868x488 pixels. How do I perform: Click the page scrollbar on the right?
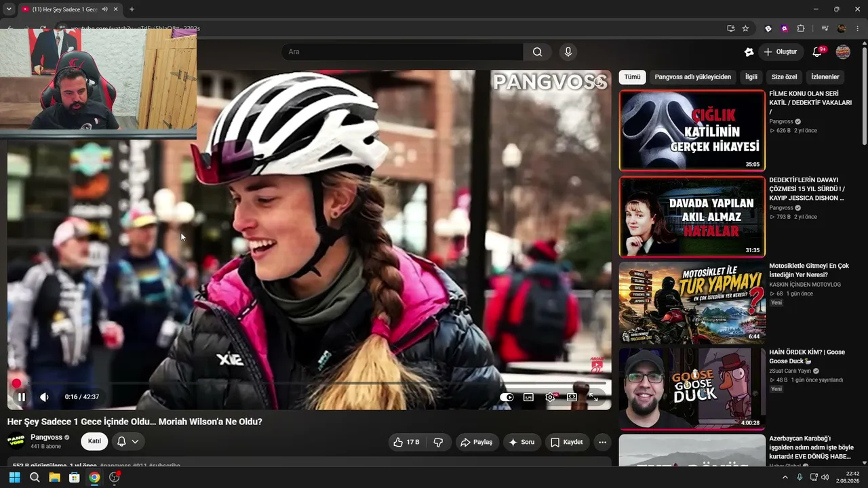864,95
